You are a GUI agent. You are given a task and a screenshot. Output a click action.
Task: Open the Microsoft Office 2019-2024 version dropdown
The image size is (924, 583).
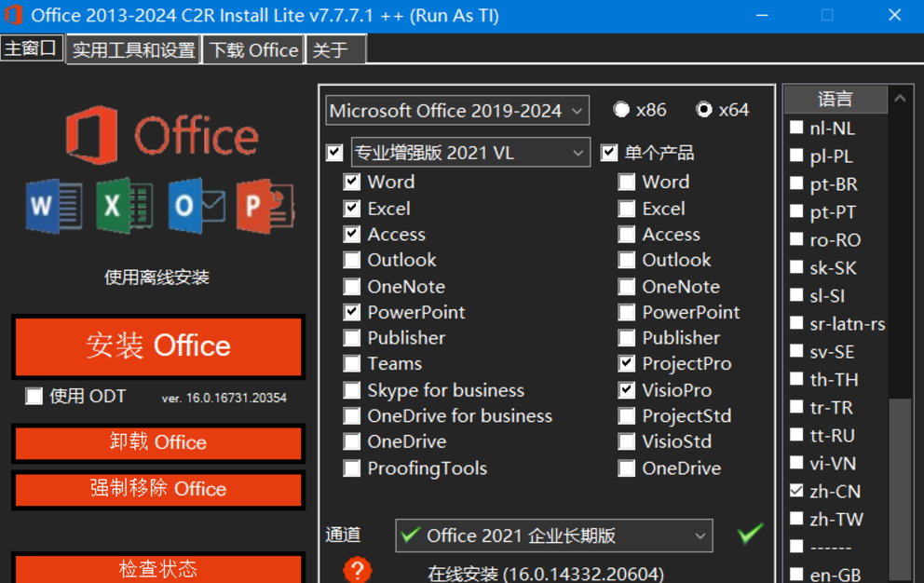457,110
